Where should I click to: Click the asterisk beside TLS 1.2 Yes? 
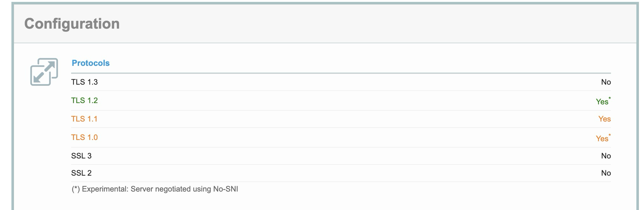[x=610, y=98]
